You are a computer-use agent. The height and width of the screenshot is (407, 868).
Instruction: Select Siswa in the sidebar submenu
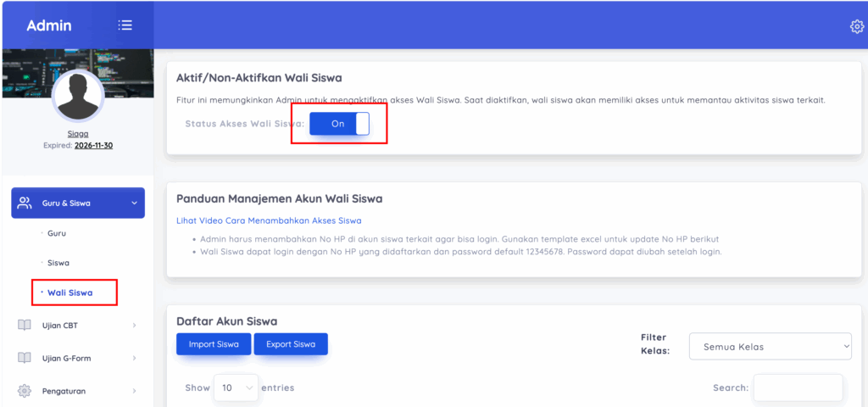click(x=58, y=263)
